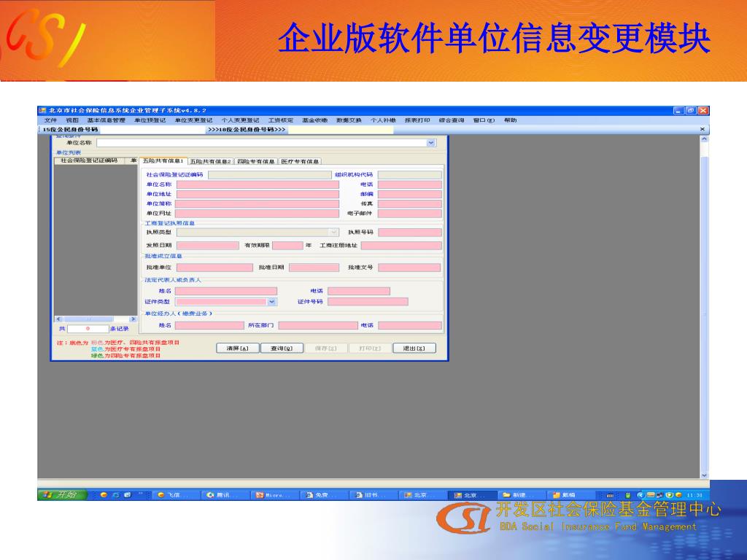Click the main window scroll-down arrow

click(704, 475)
